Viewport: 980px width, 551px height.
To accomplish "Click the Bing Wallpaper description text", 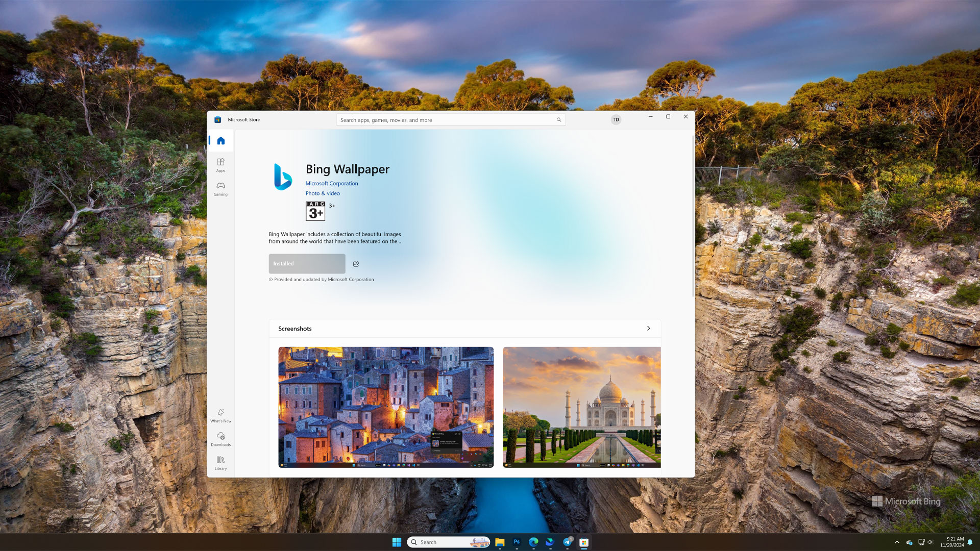I will (x=335, y=238).
